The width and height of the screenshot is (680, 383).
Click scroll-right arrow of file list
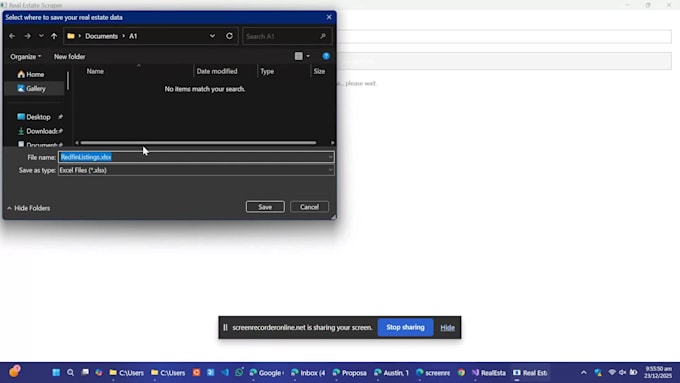[x=332, y=143]
